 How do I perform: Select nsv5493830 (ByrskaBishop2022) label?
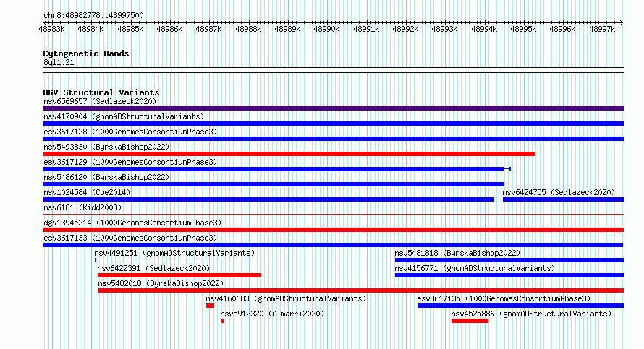point(106,147)
